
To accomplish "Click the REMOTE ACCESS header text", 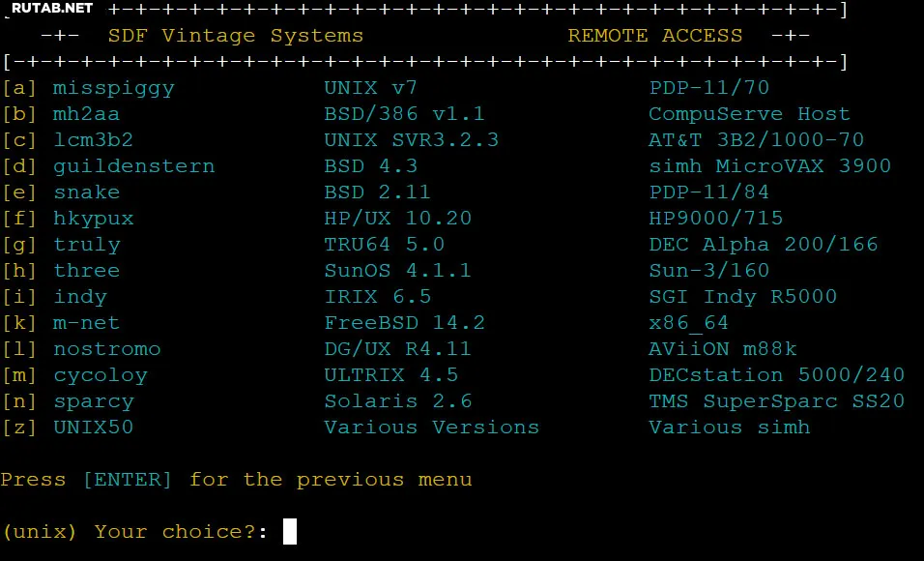I will 654,36.
